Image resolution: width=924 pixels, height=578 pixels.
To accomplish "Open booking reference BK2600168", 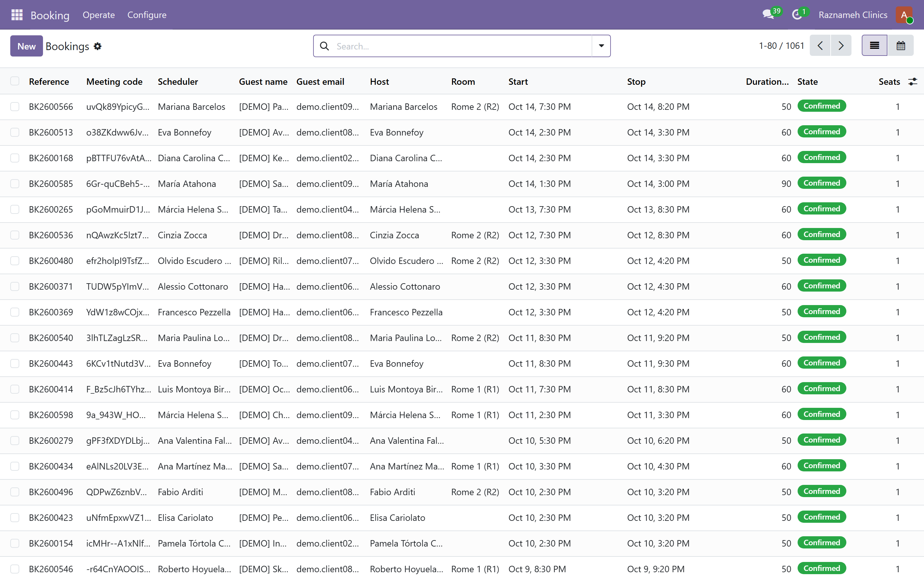I will coord(51,158).
